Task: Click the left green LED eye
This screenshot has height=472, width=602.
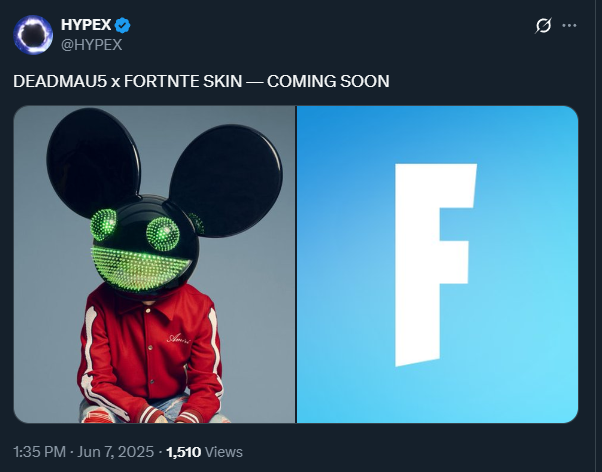Action: (x=103, y=225)
